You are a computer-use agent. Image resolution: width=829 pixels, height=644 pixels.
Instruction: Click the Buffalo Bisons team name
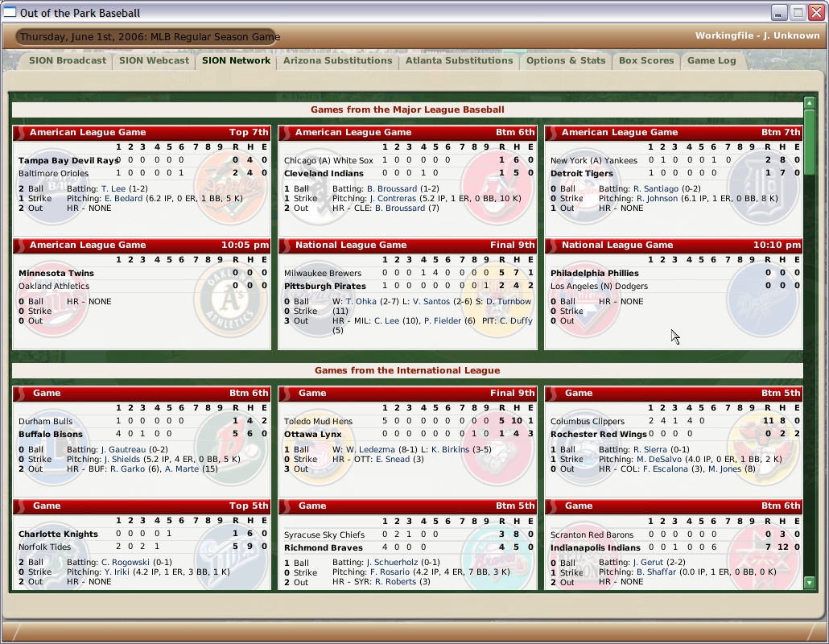click(50, 434)
